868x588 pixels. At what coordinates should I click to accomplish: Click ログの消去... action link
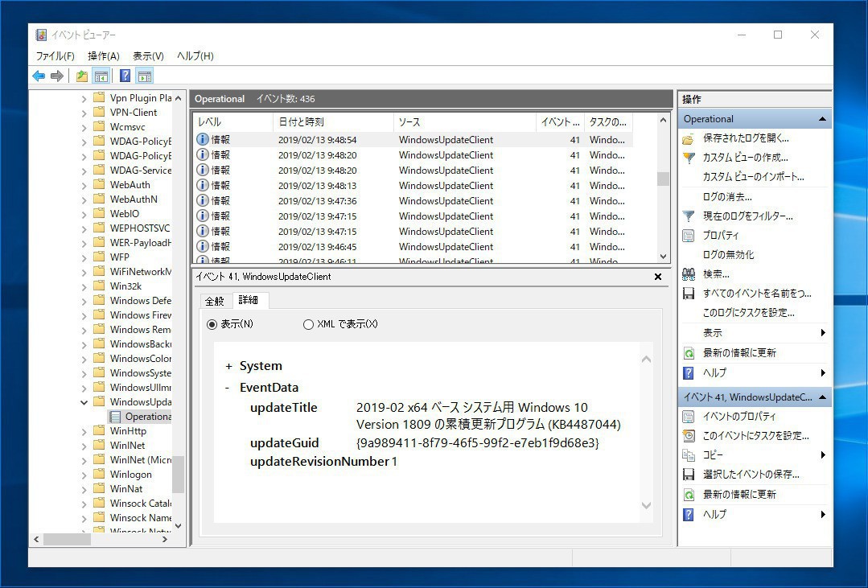727,197
